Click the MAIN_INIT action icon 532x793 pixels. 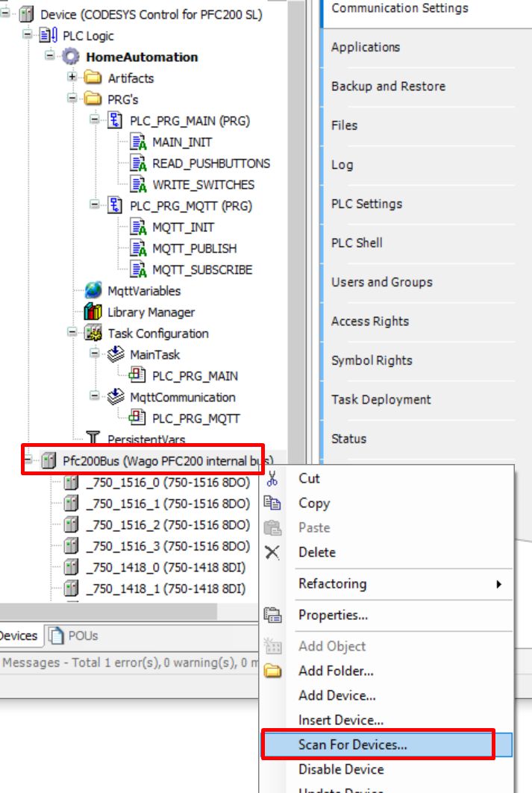click(x=138, y=142)
